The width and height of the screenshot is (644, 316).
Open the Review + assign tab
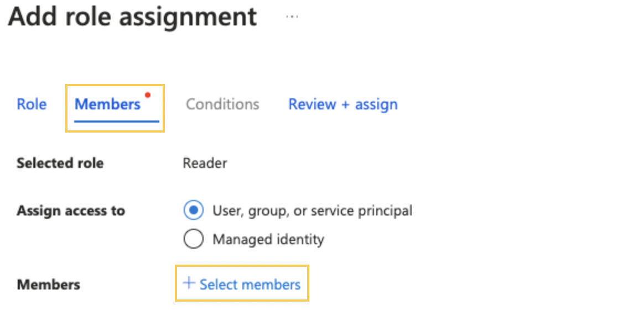pyautogui.click(x=343, y=104)
